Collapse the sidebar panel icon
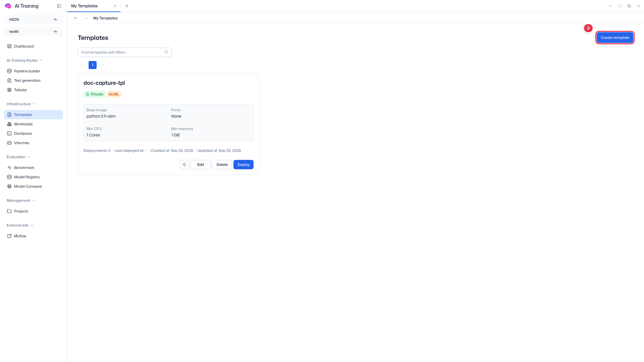 pos(59,6)
